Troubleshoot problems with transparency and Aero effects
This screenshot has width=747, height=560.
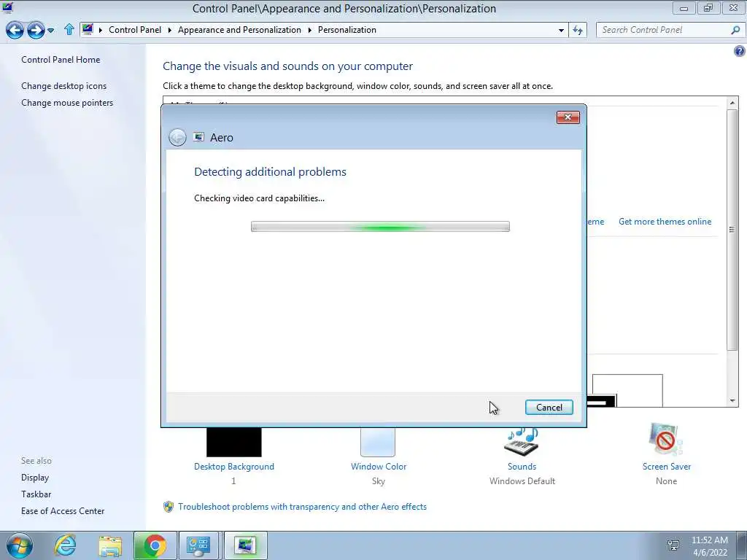[302, 507]
